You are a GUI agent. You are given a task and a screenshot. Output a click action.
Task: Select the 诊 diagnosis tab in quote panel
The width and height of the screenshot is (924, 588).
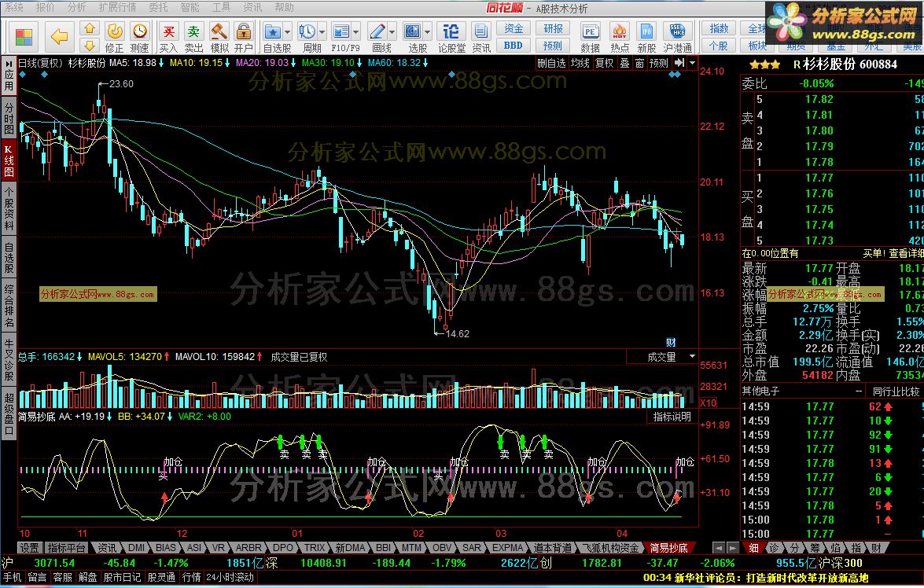[x=774, y=548]
